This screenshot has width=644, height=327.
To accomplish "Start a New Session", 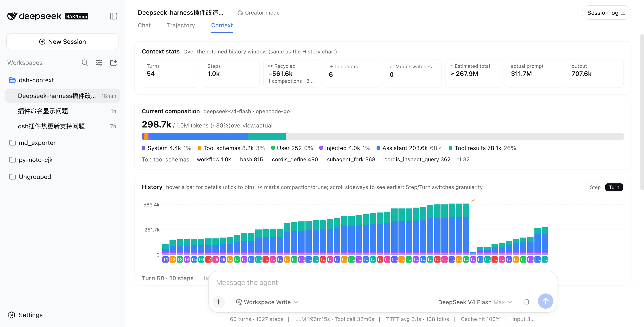I will click(x=63, y=42).
